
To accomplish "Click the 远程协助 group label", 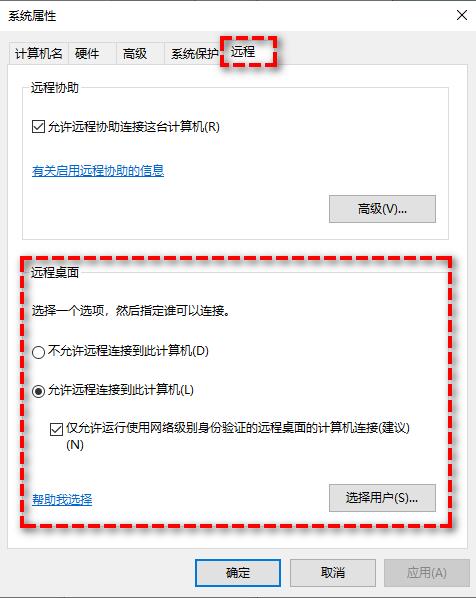I will coord(55,88).
